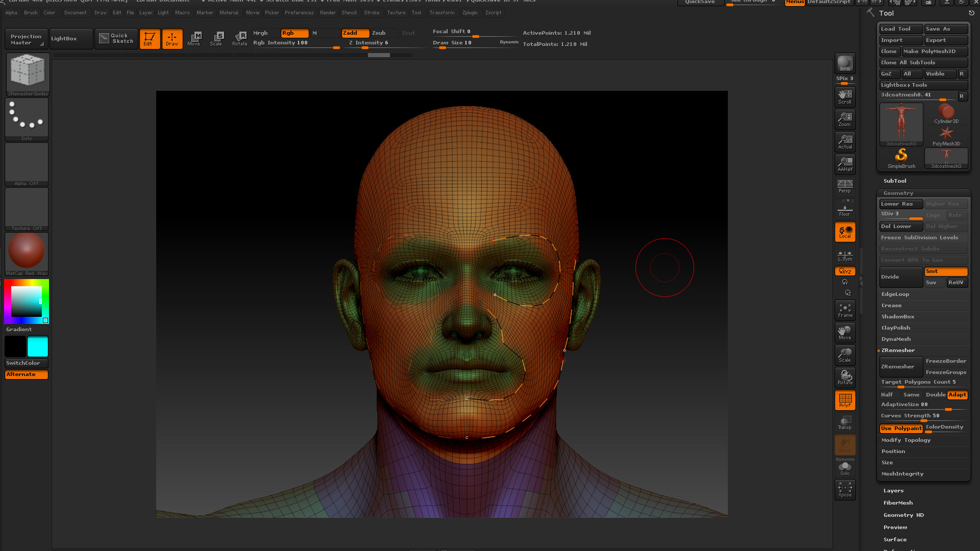This screenshot has height=551, width=980.
Task: Click the AAHalf zoom icon
Action: click(x=845, y=164)
